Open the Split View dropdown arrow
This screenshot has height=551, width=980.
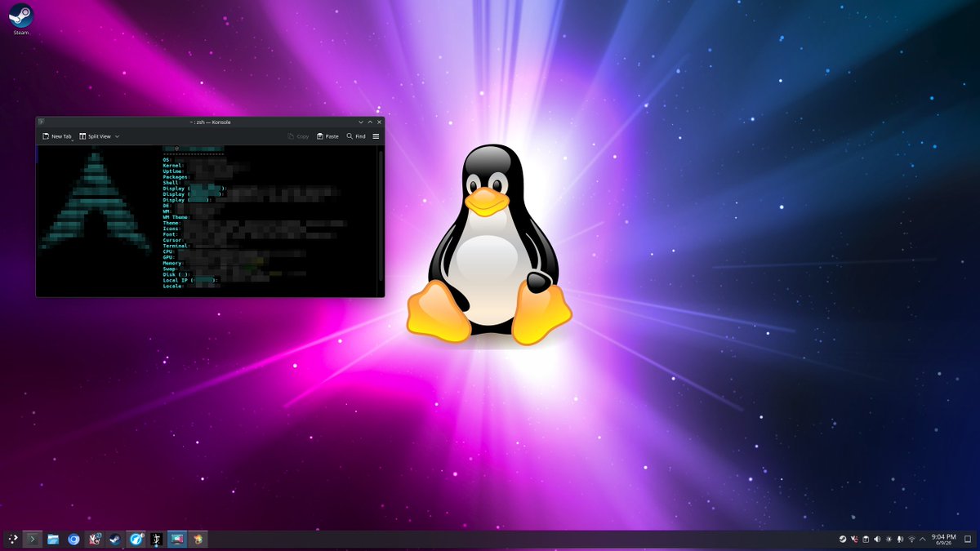pyautogui.click(x=117, y=136)
